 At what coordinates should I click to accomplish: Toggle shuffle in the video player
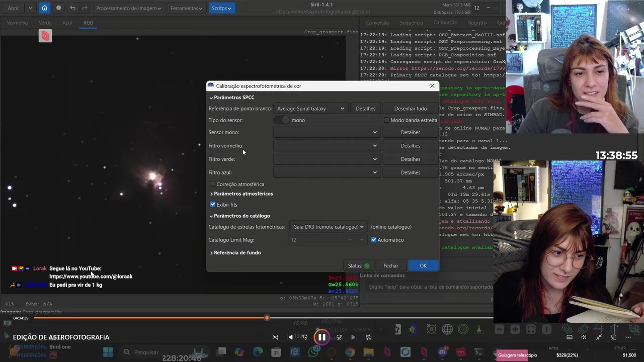(275, 337)
